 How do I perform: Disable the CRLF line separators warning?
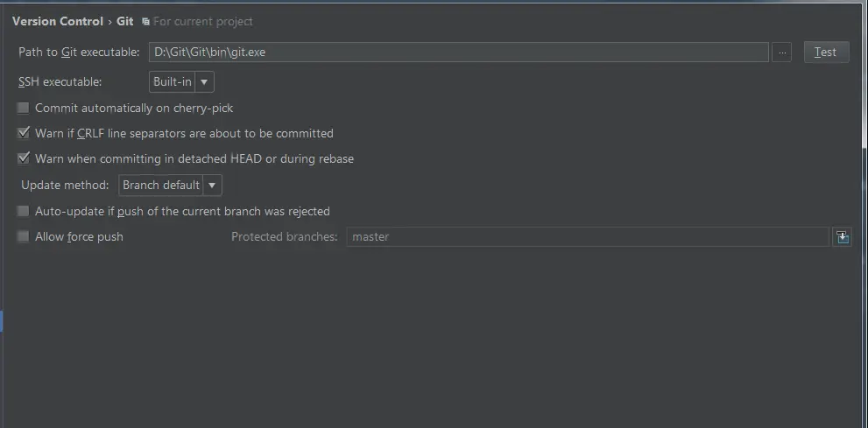point(24,134)
